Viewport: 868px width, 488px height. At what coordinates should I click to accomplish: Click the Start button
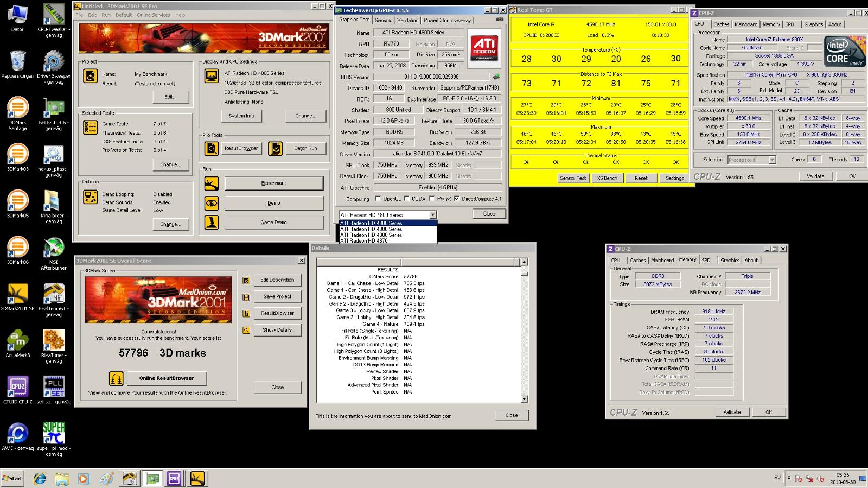tap(12, 478)
